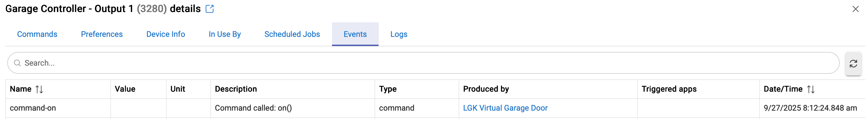Image resolution: width=868 pixels, height=119 pixels.
Task: Click the search magnifier icon
Action: click(17, 63)
